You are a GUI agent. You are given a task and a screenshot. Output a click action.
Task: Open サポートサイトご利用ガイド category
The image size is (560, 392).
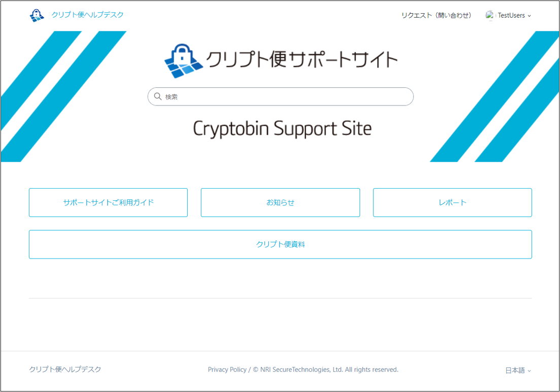(108, 202)
